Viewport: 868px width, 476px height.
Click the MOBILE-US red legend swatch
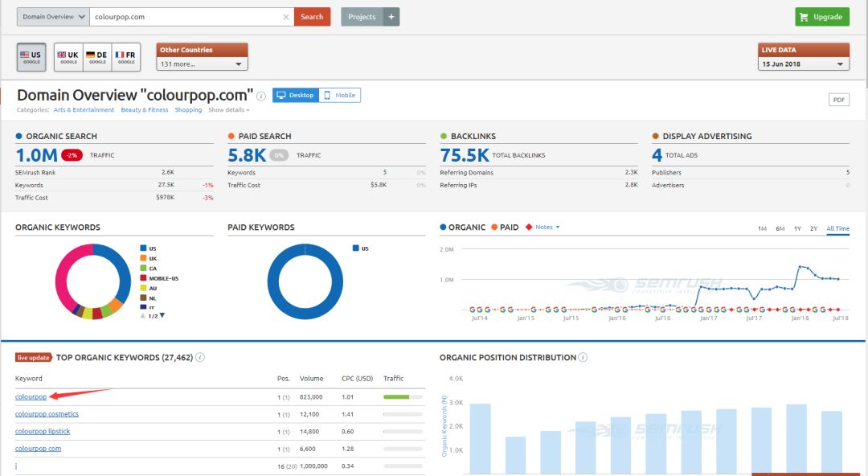[x=143, y=278]
